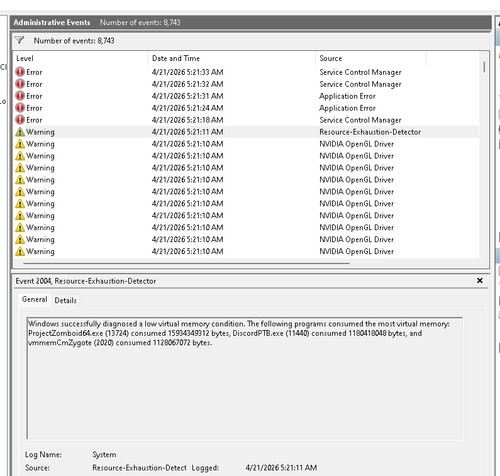Sort by the Level column header
The width and height of the screenshot is (500, 476).
click(81, 58)
